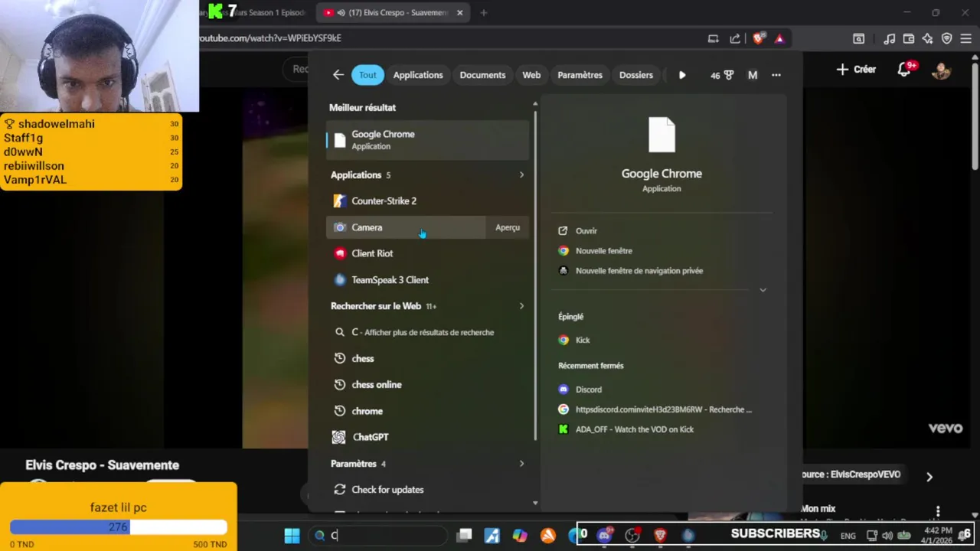Switch to the Applications filter tab

418,75
